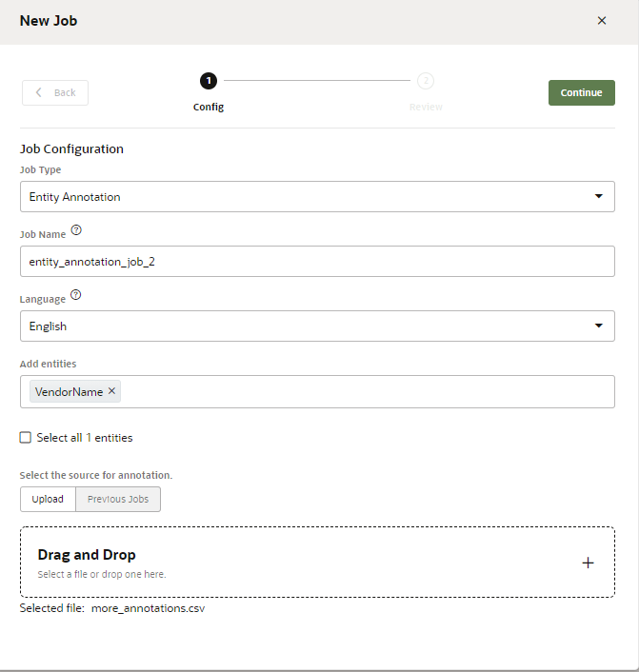Close the New Job dialog
Image resolution: width=639 pixels, height=672 pixels.
coord(602,20)
